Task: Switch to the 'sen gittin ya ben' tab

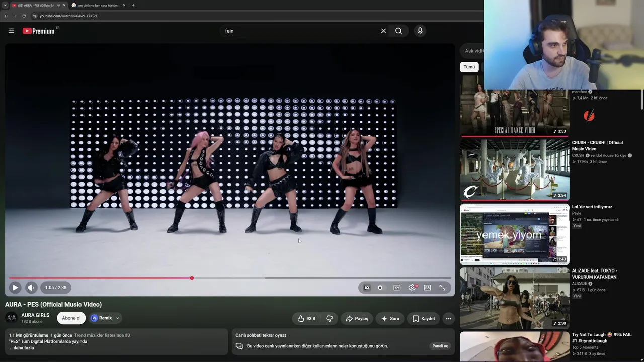Action: coord(97,5)
